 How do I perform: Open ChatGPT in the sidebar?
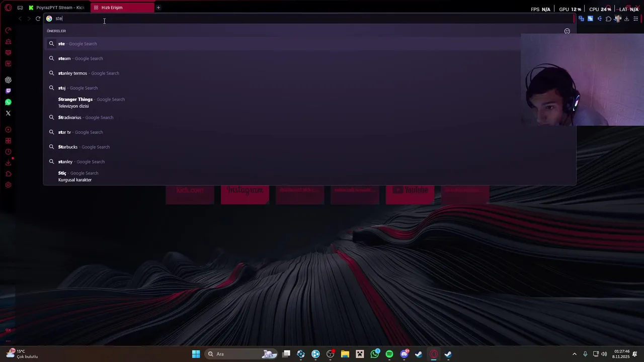(x=8, y=80)
